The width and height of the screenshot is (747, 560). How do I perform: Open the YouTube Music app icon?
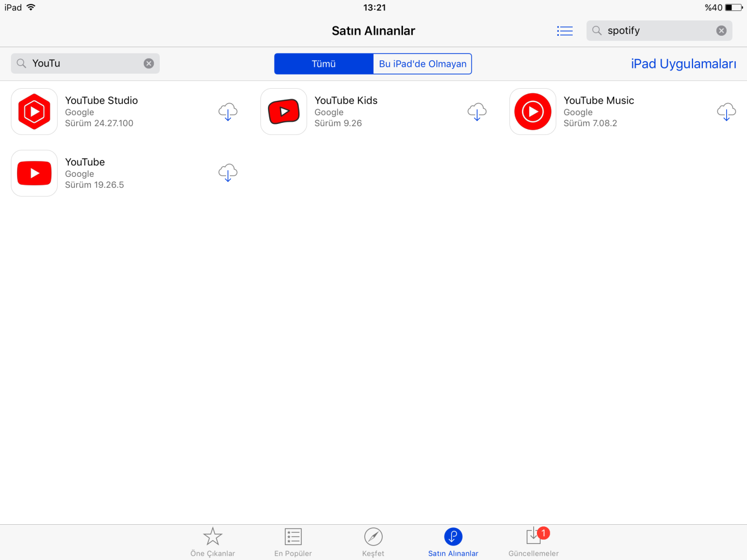[x=533, y=111]
